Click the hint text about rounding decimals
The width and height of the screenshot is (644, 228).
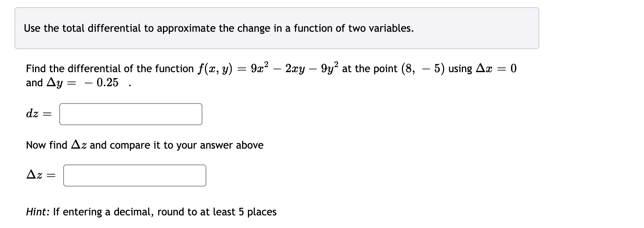[x=151, y=212]
